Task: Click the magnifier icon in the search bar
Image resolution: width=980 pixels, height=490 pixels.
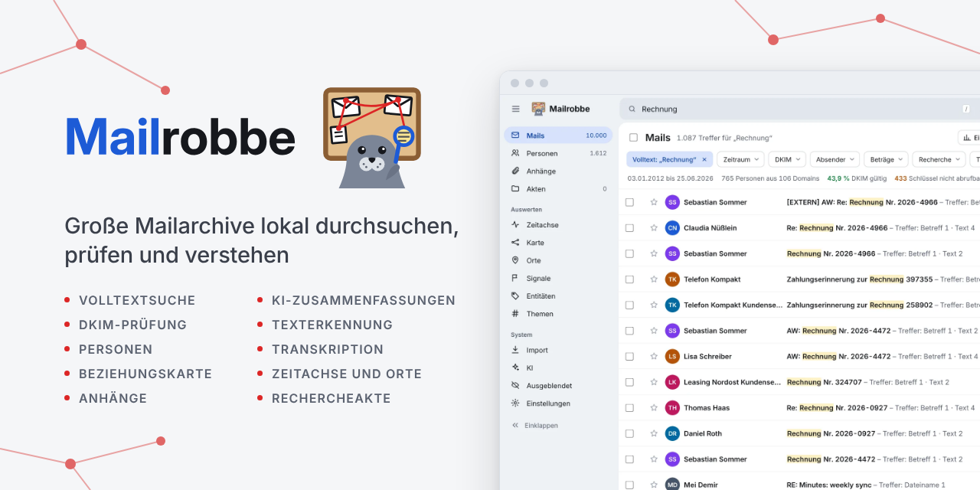Action: pos(632,109)
